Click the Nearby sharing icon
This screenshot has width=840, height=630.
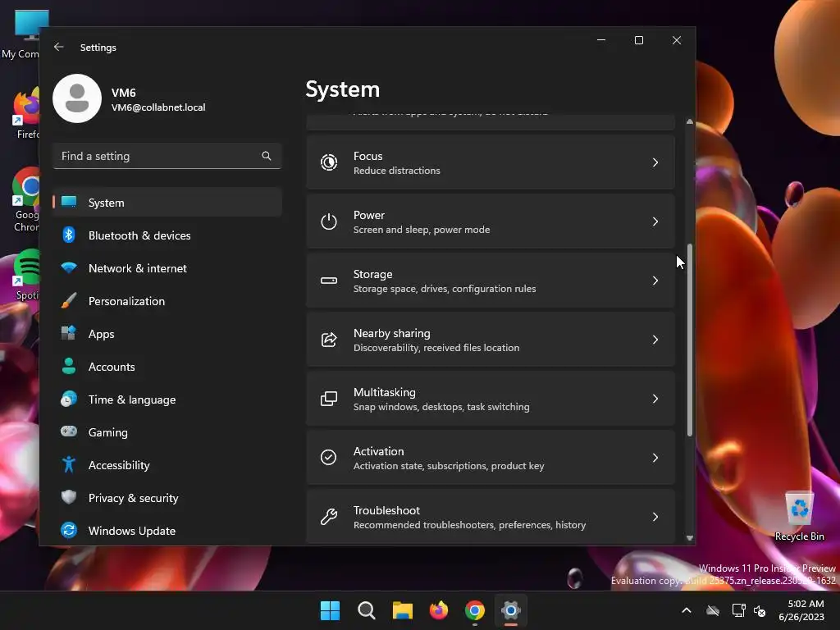[x=328, y=340]
